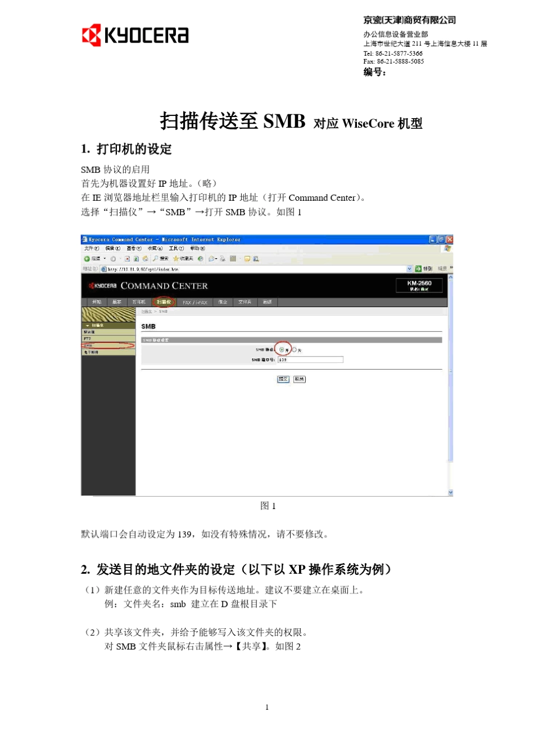Open IE Favorites star button

(183, 259)
